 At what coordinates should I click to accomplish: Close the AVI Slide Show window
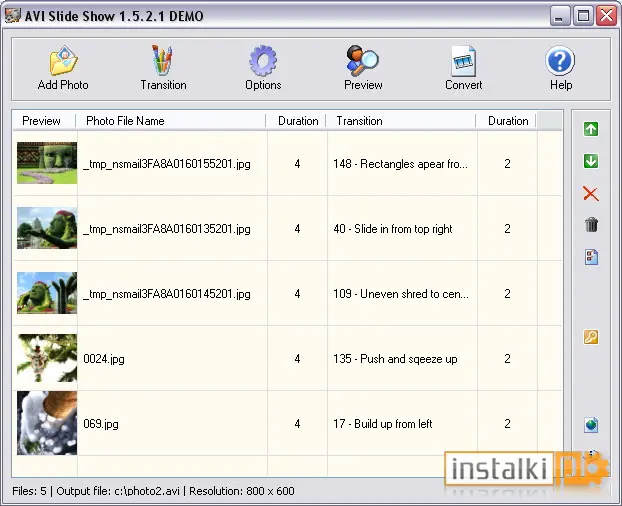click(x=607, y=16)
